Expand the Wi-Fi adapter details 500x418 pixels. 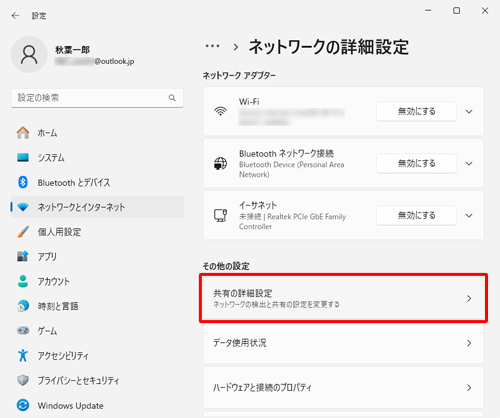point(469,111)
